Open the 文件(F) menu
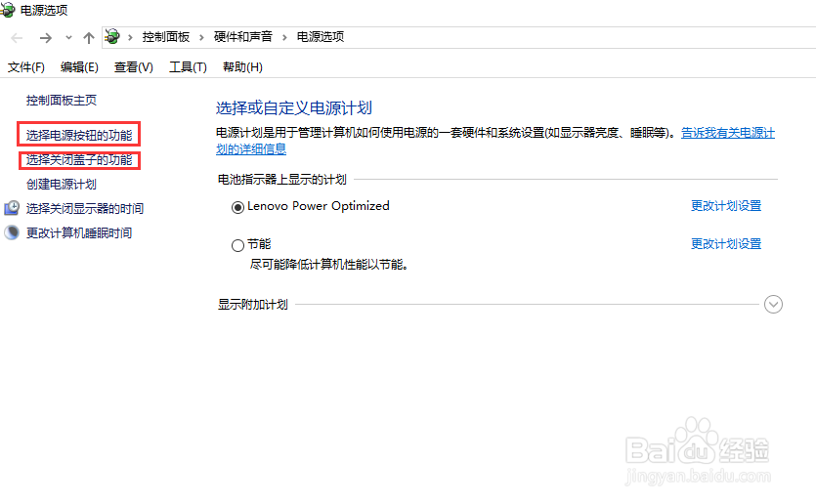The image size is (816, 504). point(26,67)
